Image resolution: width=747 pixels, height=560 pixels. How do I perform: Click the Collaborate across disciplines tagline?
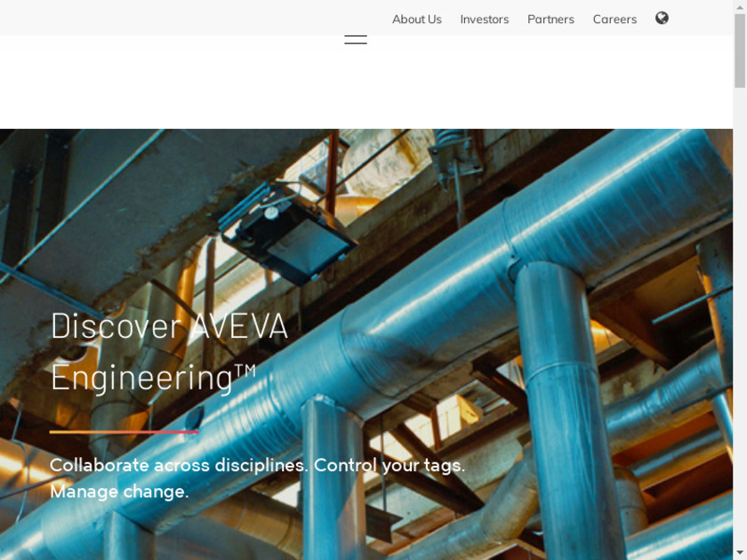click(257, 465)
